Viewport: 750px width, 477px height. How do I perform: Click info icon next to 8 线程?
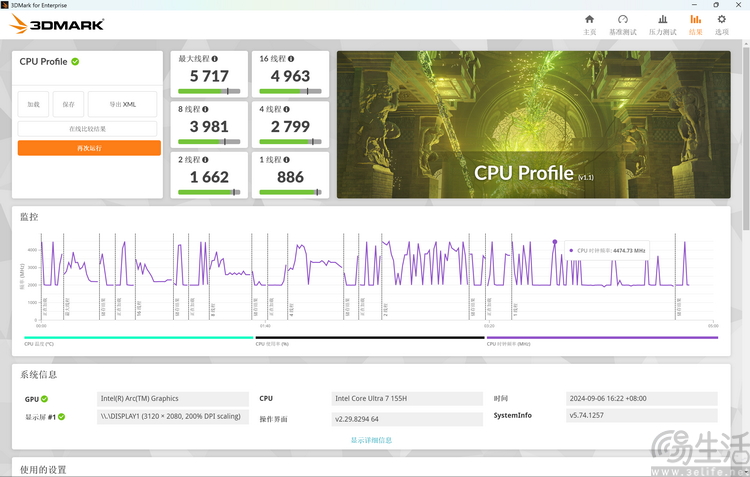tap(205, 109)
